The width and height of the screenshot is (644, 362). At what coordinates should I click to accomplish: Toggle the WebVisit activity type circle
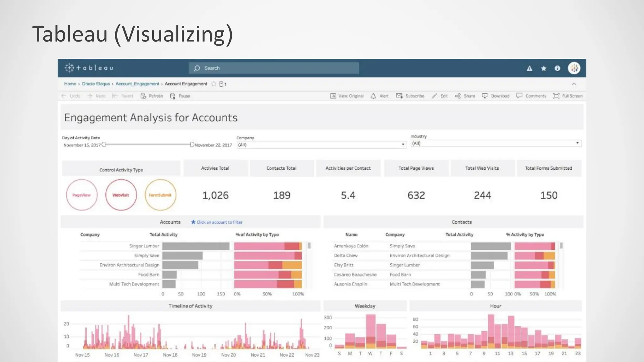point(121,195)
